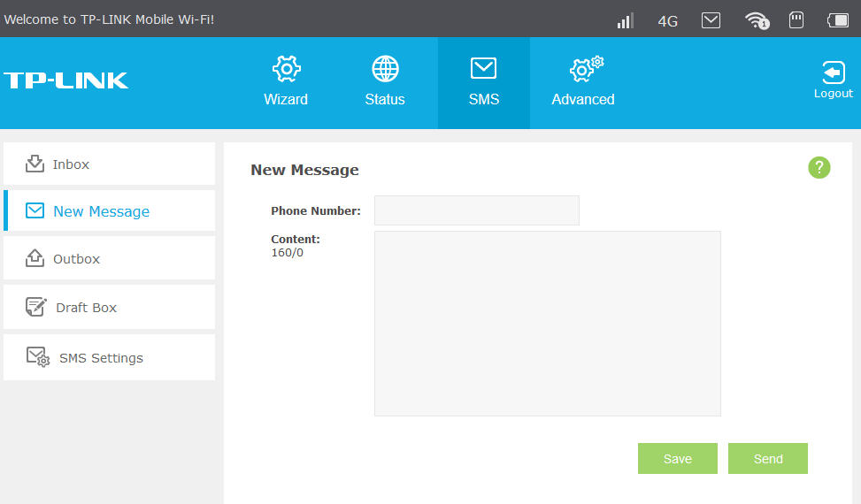Click the green help question mark icon
Screen dimensions: 861x504
click(819, 168)
